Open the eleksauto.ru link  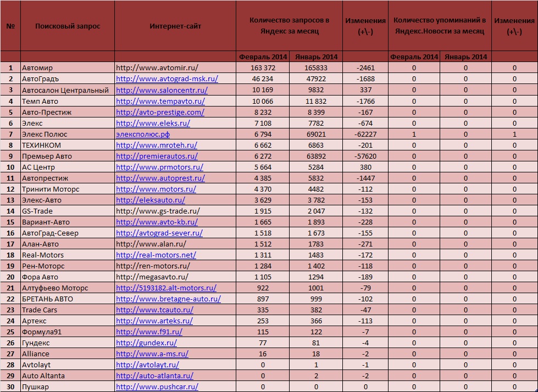pyautogui.click(x=150, y=200)
